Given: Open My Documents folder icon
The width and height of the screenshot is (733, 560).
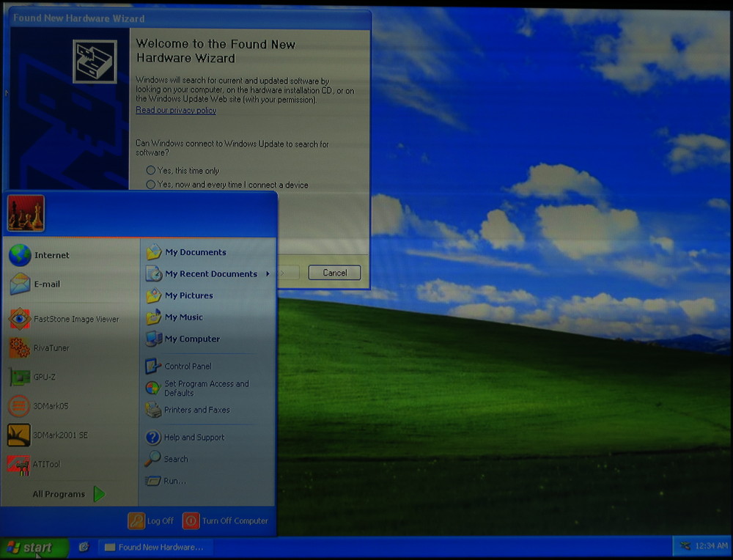Looking at the screenshot, I should [154, 252].
